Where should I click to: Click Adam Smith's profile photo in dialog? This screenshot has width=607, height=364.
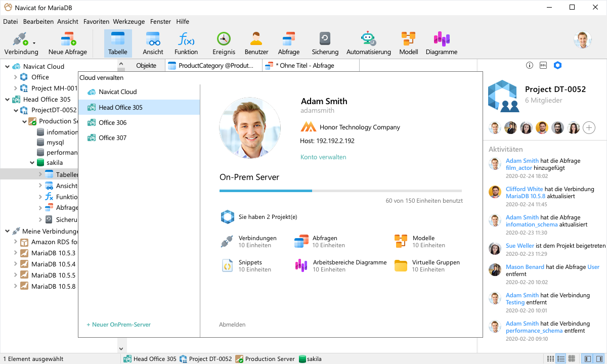[250, 128]
